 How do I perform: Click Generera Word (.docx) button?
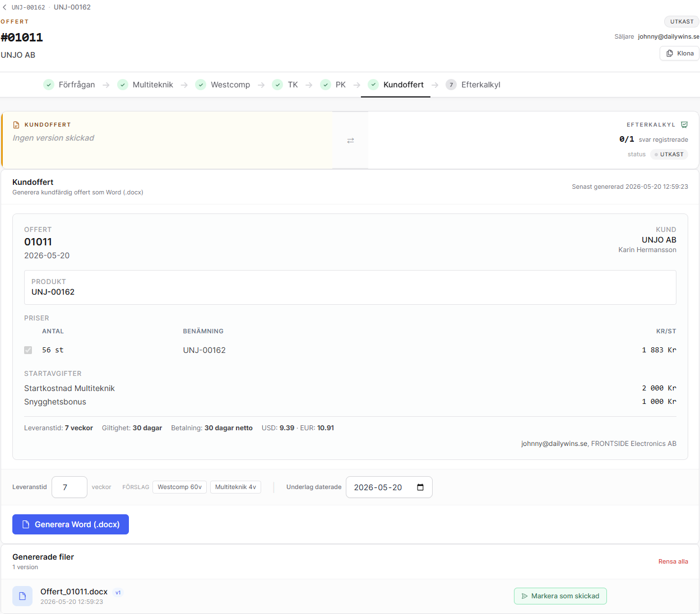pos(71,524)
